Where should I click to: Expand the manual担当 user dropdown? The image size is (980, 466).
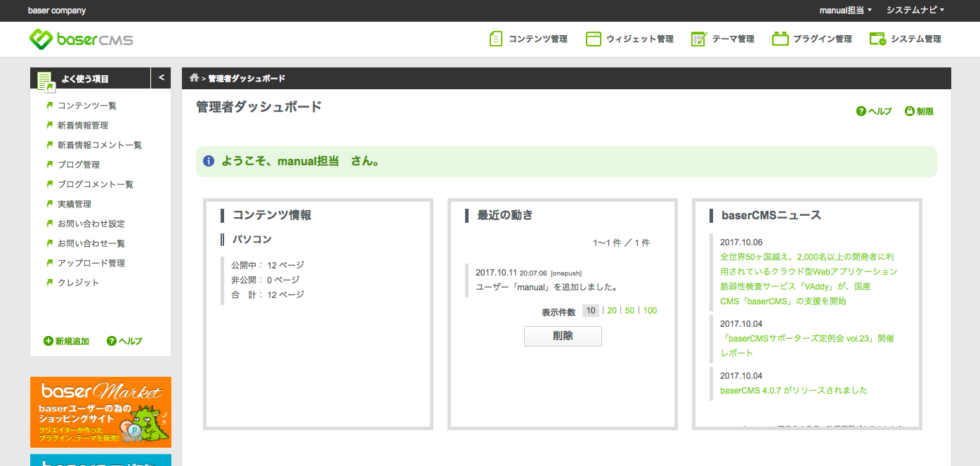(x=846, y=11)
